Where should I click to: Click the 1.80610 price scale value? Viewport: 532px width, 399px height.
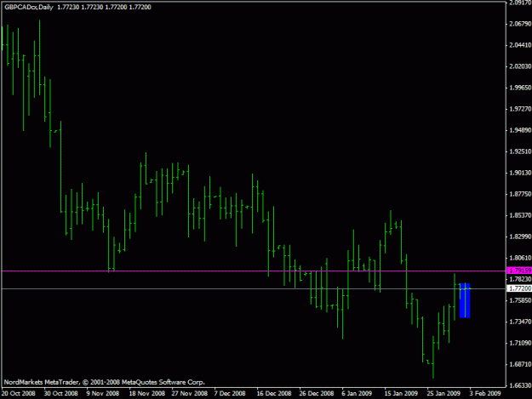coord(520,258)
